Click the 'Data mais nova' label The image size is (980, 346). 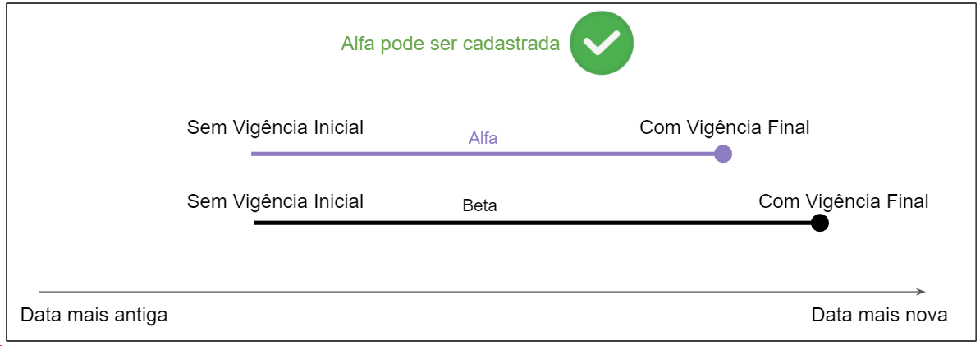(879, 315)
